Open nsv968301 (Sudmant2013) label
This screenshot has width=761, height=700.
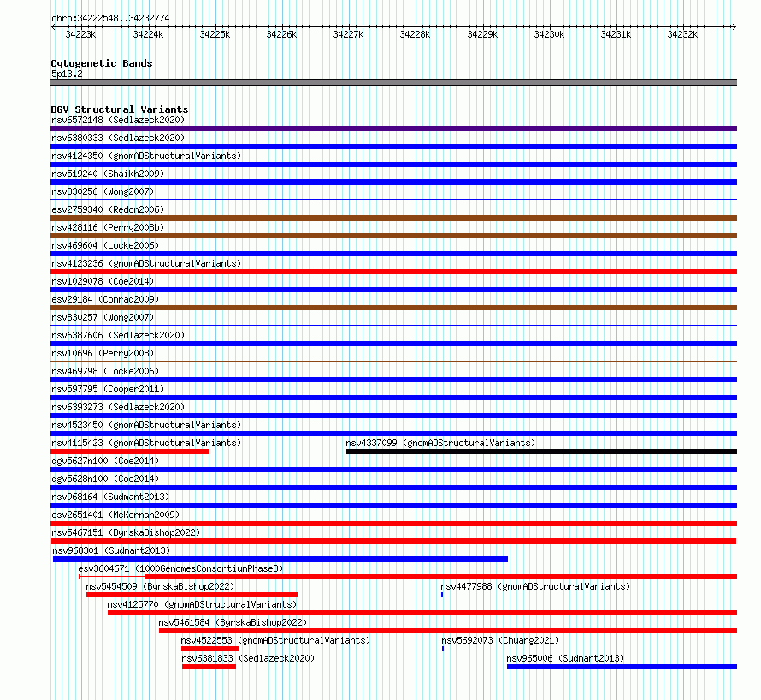111,550
